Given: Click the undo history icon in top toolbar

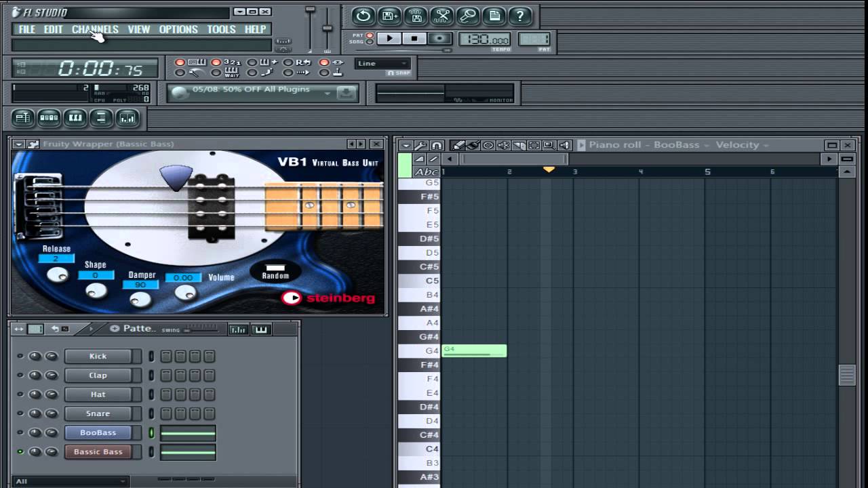Looking at the screenshot, I should point(363,16).
